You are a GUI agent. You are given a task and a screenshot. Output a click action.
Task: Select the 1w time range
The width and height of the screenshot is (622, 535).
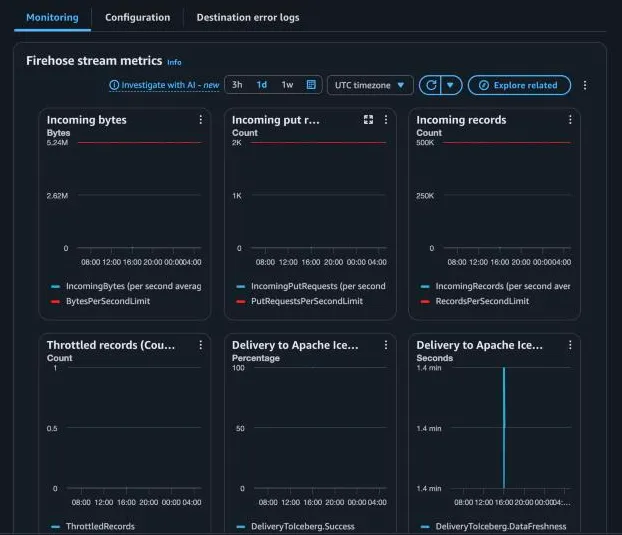pos(287,84)
